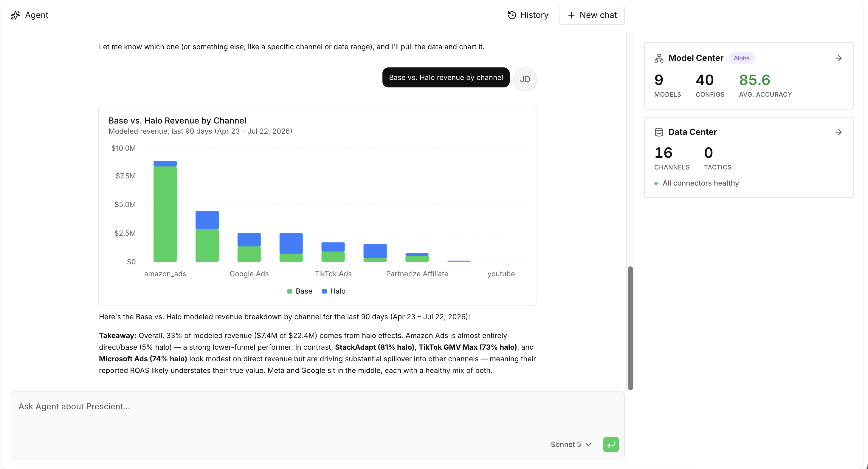Click the Model Center network icon
Screen dimensions: 868x469
point(659,58)
